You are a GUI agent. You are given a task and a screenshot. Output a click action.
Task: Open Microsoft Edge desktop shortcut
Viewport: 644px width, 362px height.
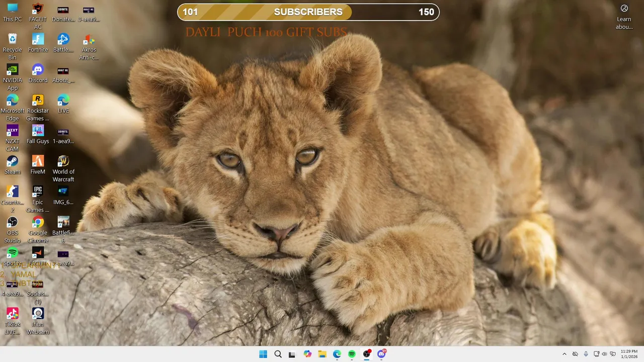[x=12, y=108]
